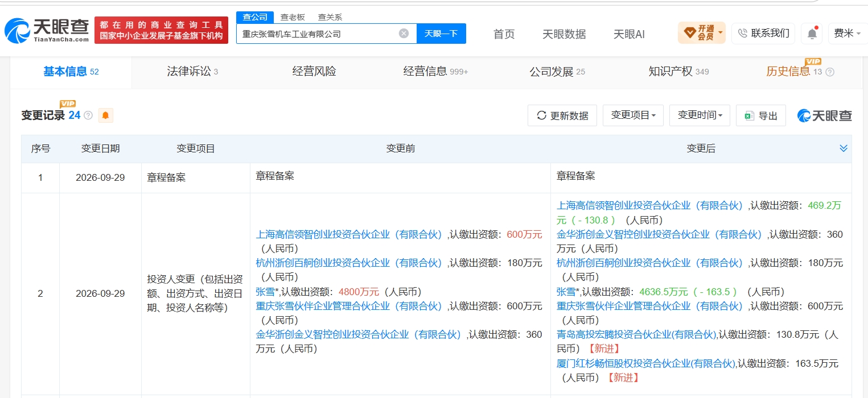The height and width of the screenshot is (398, 868).
Task: Click the 更新数据 refresh button
Action: click(x=562, y=115)
